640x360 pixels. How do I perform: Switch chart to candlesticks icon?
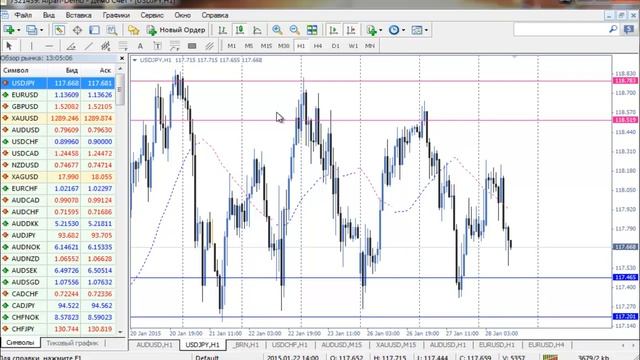pos(240,30)
